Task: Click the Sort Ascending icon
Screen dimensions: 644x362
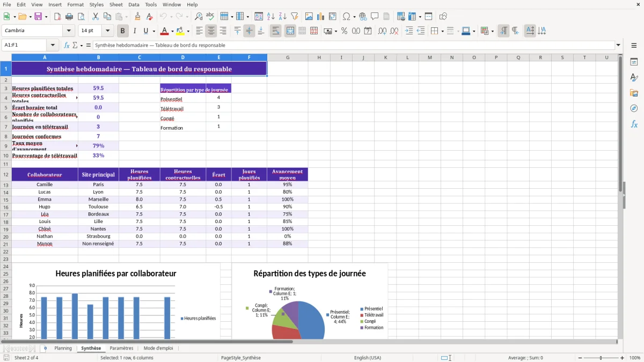Action: pyautogui.click(x=271, y=17)
